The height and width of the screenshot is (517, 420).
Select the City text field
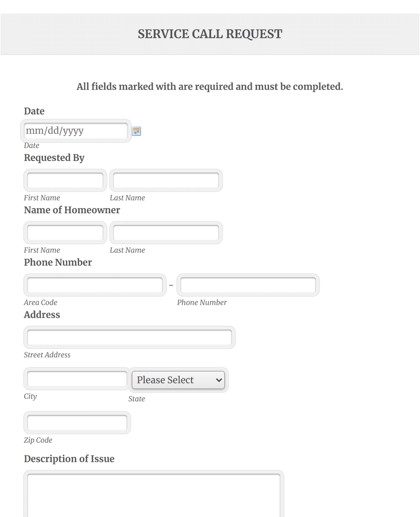point(76,378)
